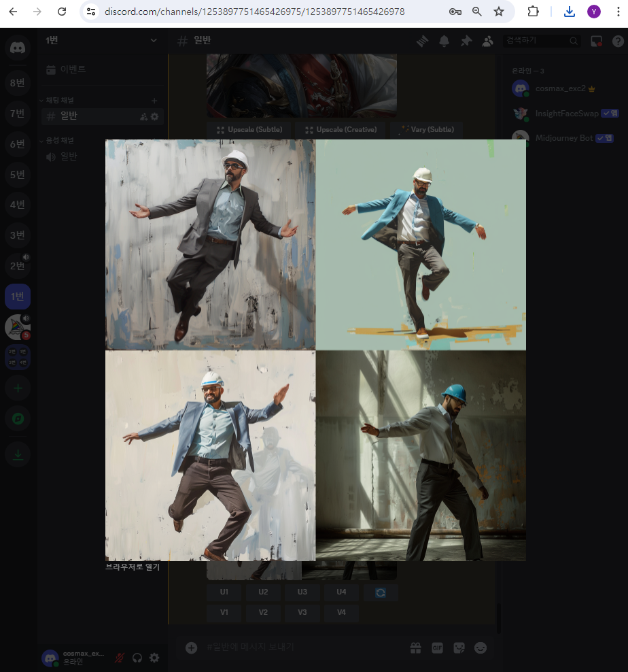Open Discord home direct messages

click(x=18, y=48)
